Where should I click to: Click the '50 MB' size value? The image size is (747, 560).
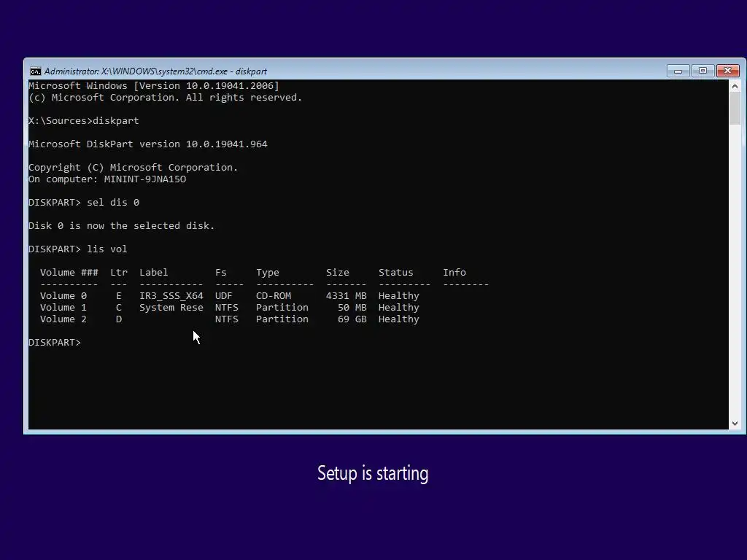[x=352, y=308]
